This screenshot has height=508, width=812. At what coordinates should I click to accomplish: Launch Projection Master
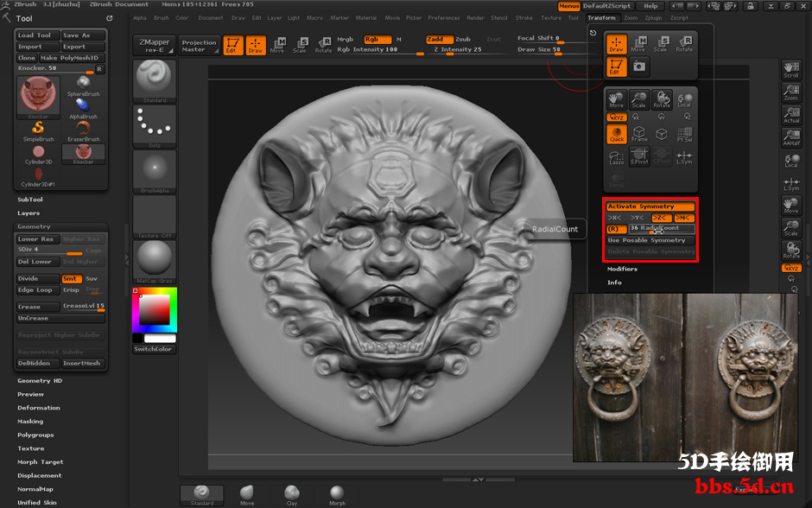click(x=199, y=46)
